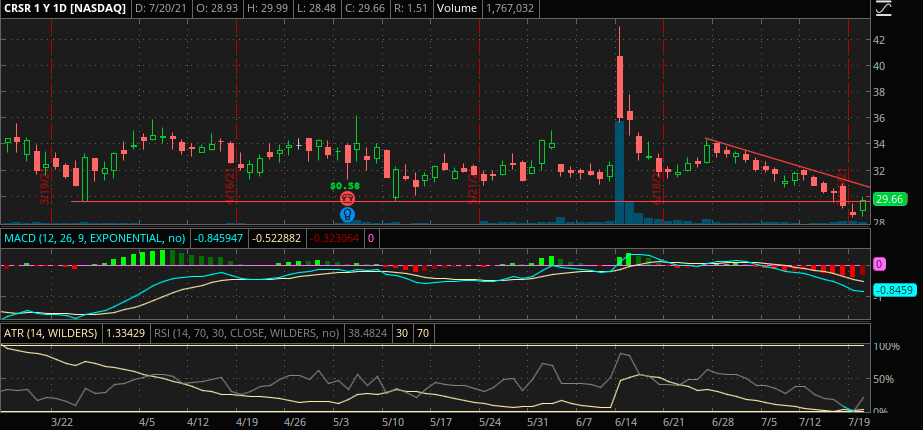The height and width of the screenshot is (430, 923).
Task: Click the 6/14 date axis label
Action: point(627,422)
